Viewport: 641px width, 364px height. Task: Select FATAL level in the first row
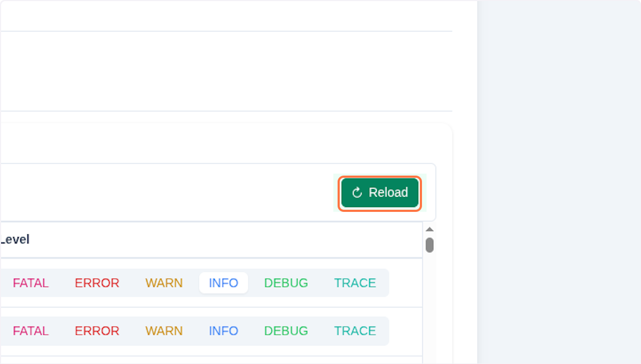tap(30, 283)
